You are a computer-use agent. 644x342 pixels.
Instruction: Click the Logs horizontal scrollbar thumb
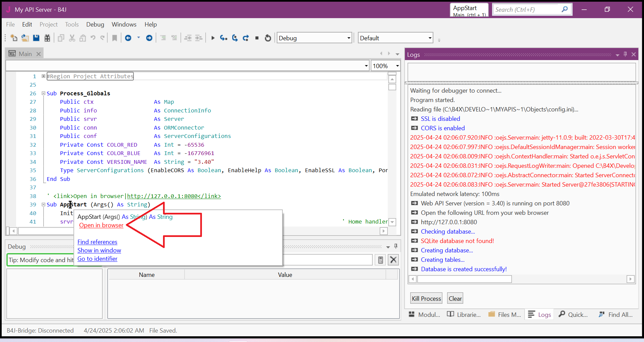(464, 279)
